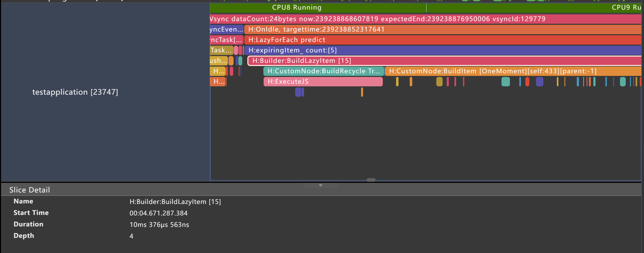Click the small orange slice below H:ExecuteJS
644x253 pixels.
(362, 92)
